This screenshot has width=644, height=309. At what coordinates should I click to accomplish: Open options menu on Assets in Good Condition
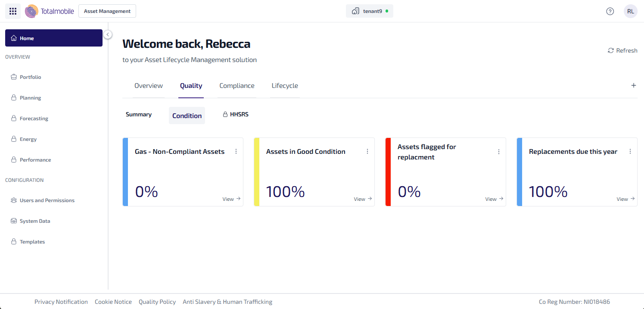pos(367,151)
